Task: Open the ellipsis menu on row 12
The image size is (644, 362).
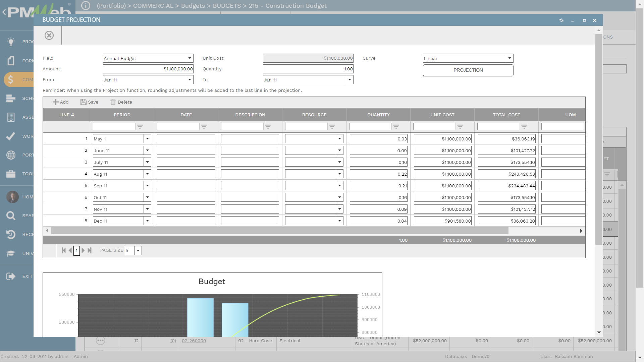Action: click(100, 341)
